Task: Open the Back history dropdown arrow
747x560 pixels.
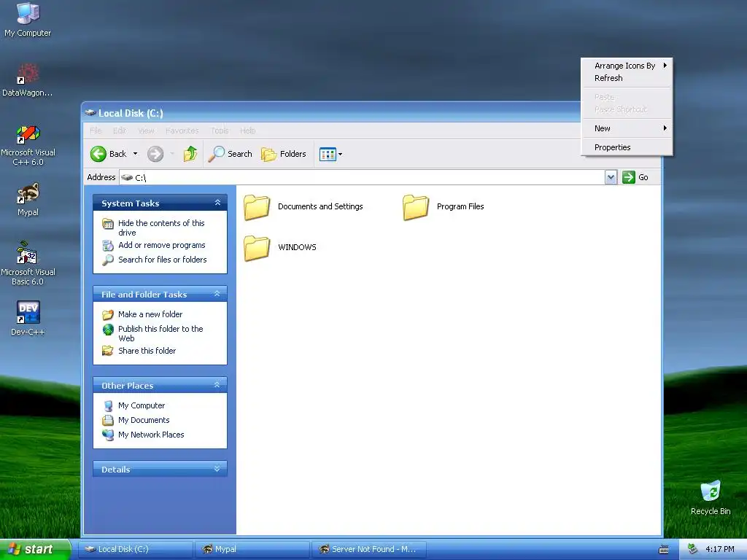Action: point(135,154)
